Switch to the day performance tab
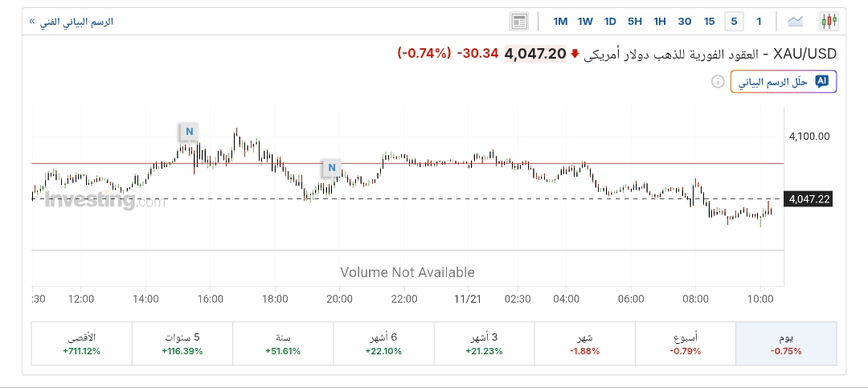This screenshot has width=868, height=388. click(785, 344)
